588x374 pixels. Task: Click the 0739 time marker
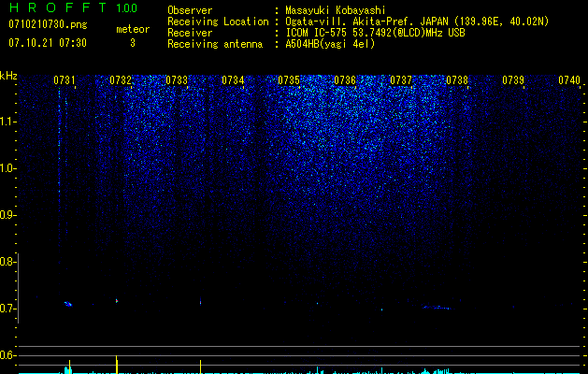513,80
